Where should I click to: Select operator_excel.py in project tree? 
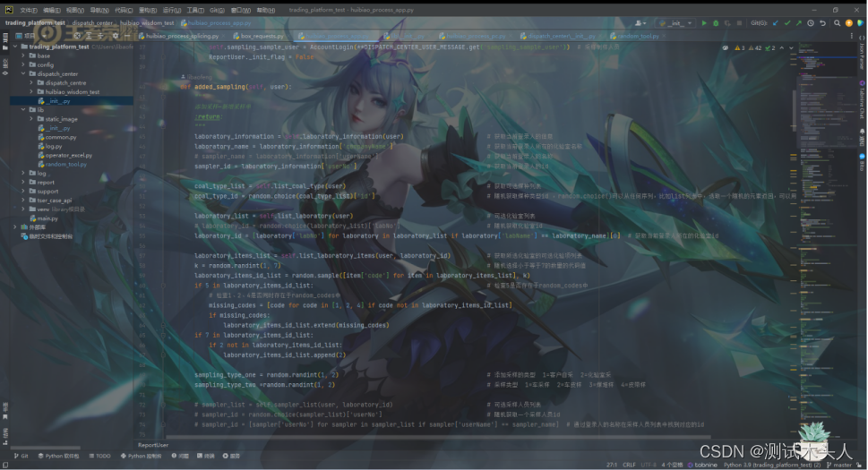(68, 156)
